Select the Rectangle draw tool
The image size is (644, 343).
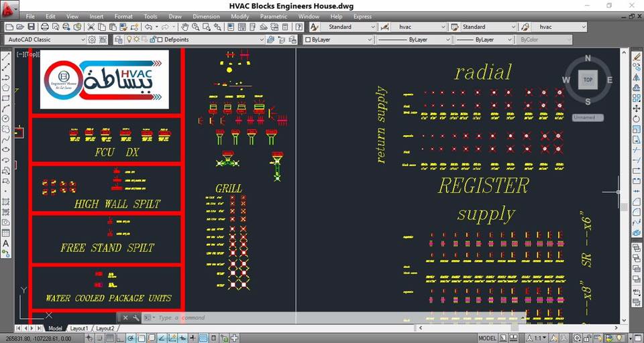point(6,98)
